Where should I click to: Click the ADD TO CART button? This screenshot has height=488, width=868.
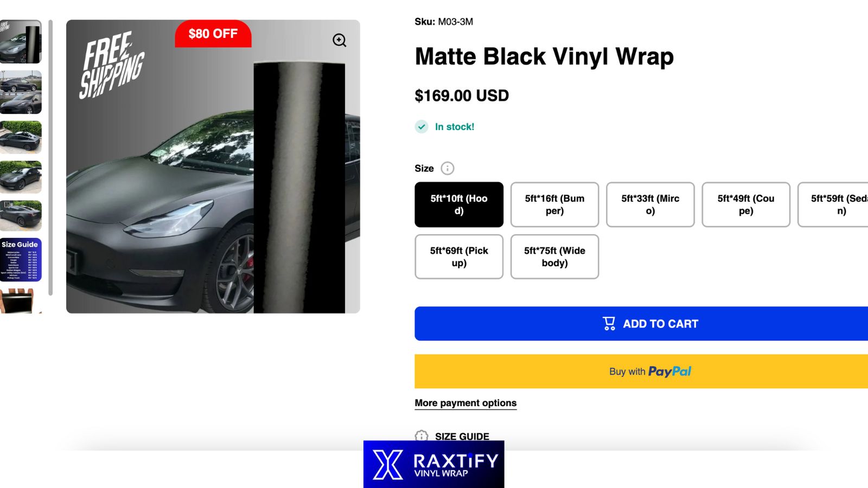tap(650, 323)
